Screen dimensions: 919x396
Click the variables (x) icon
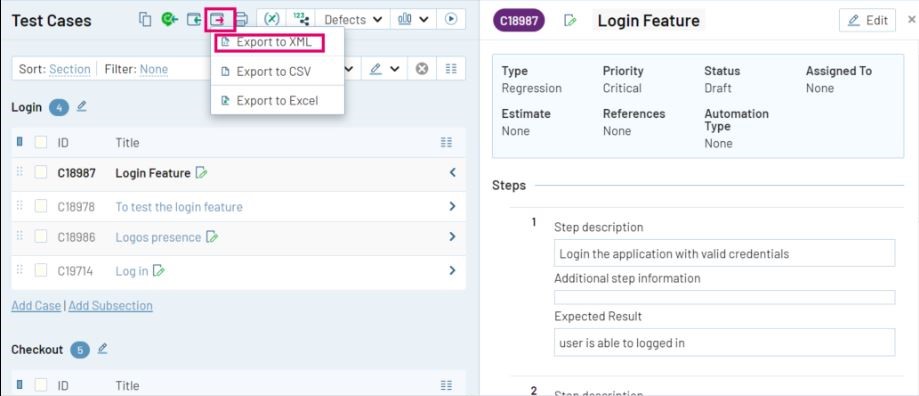(271, 19)
